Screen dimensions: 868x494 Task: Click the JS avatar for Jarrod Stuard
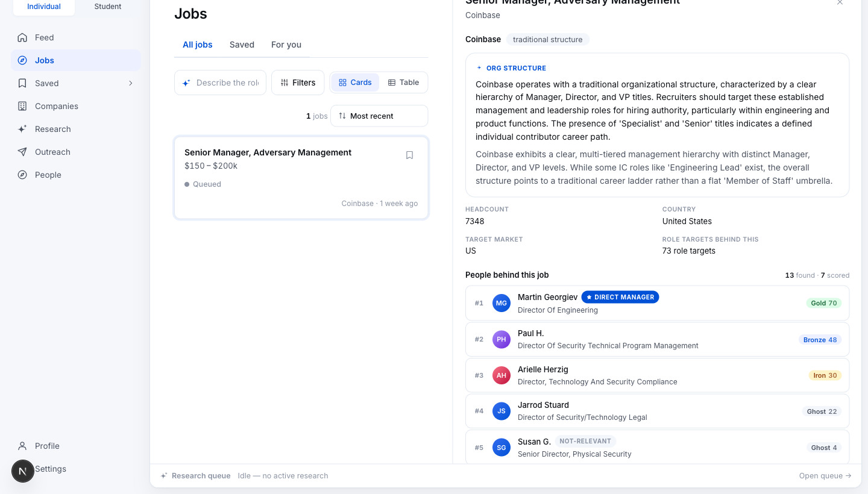click(x=502, y=411)
